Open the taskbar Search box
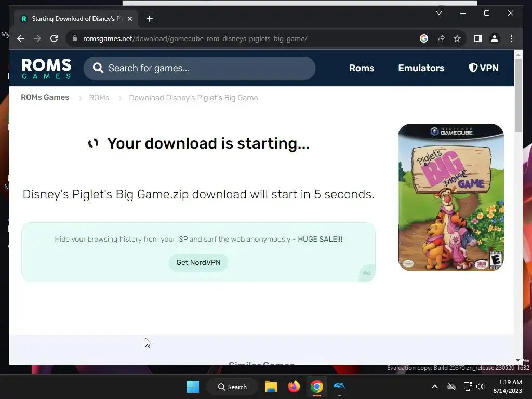 [x=232, y=387]
